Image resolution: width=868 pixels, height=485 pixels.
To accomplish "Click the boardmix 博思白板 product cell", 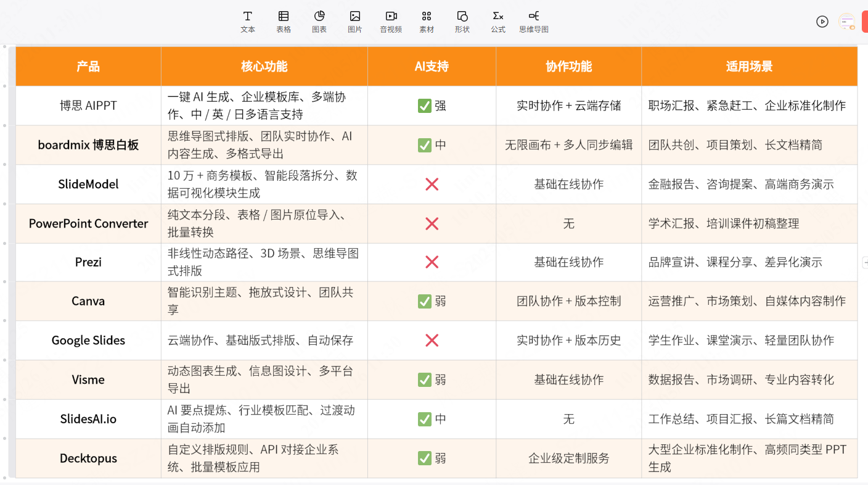I will point(88,145).
